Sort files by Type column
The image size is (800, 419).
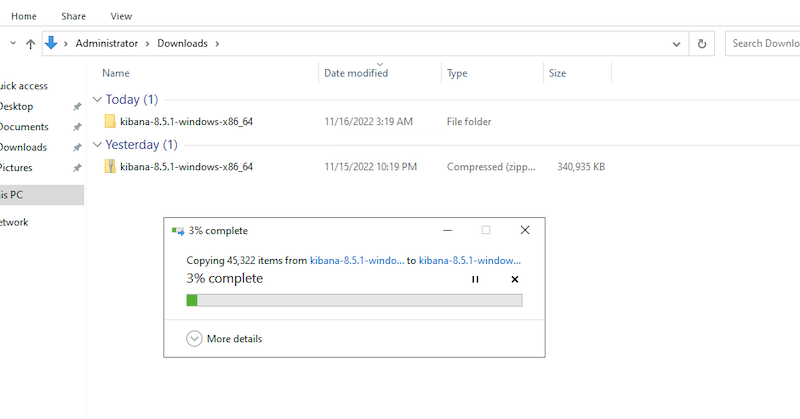click(x=457, y=73)
